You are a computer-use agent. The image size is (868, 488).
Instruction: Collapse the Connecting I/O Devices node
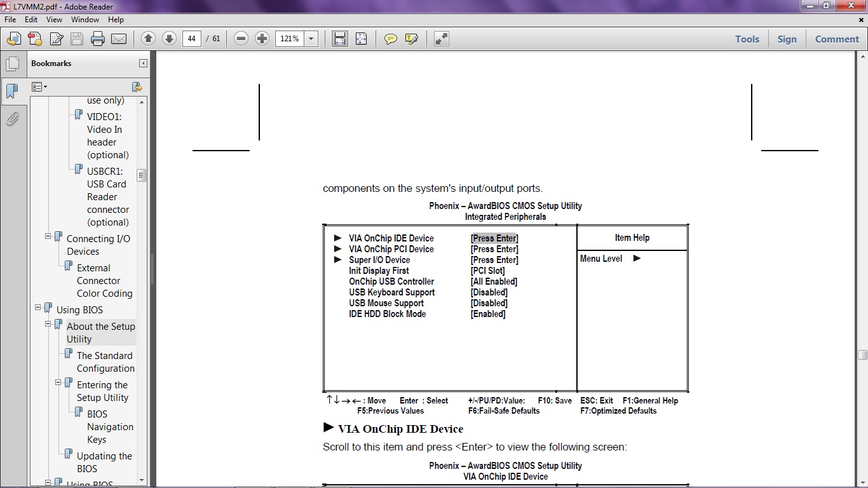click(48, 236)
